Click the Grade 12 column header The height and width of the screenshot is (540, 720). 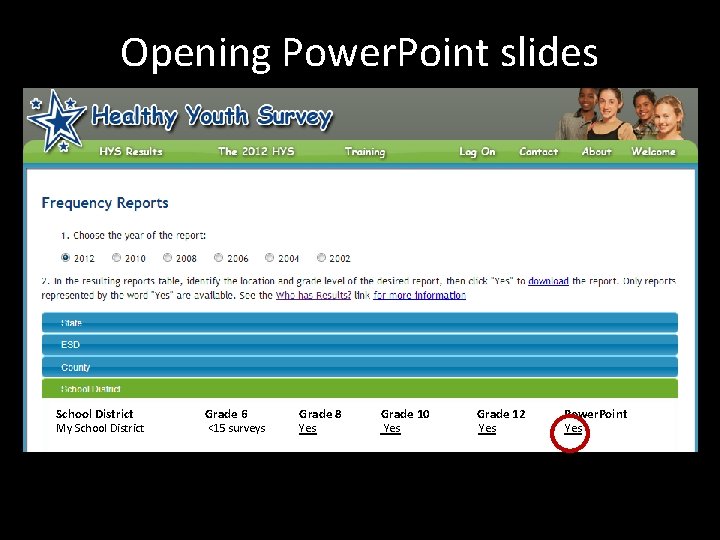501,414
